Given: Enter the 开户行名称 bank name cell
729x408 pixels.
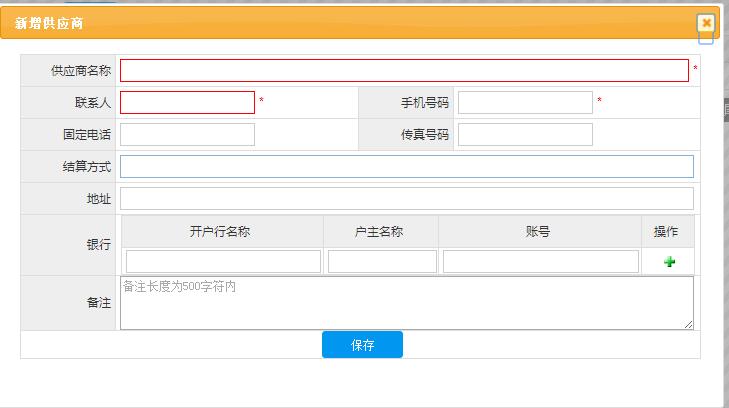Looking at the screenshot, I should pos(223,261).
